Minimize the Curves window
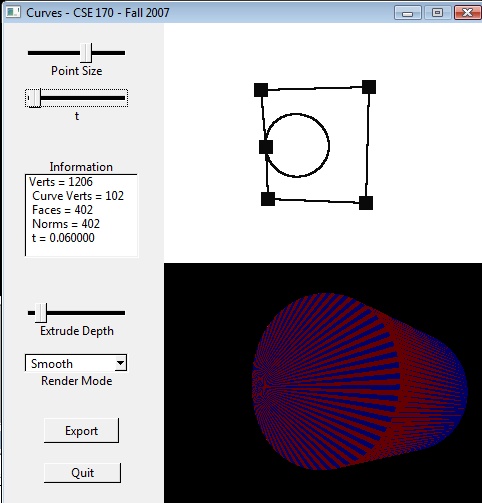This screenshot has height=503, width=482. pos(408,13)
